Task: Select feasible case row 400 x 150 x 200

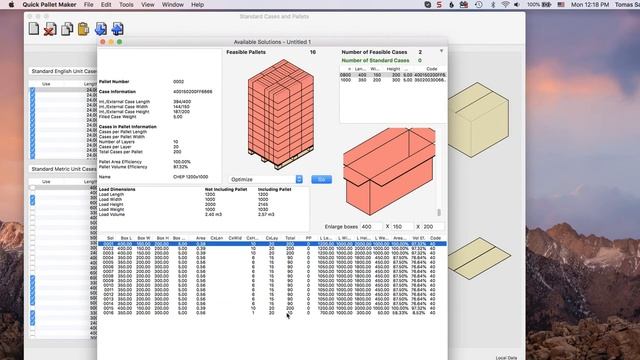Action: pos(393,75)
